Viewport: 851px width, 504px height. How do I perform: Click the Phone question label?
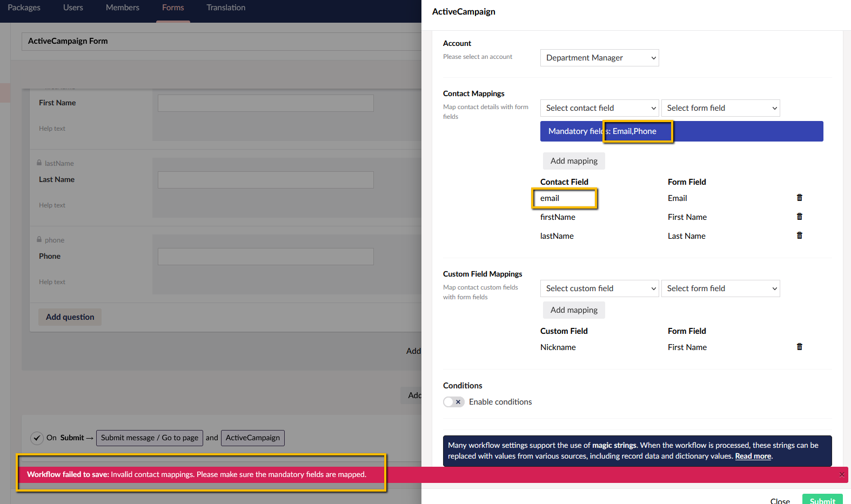point(50,256)
